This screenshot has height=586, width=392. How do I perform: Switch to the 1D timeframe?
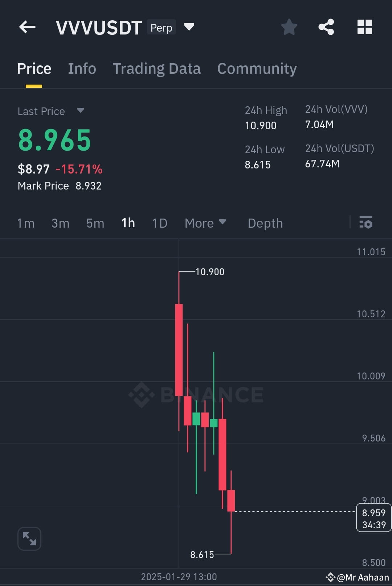pos(160,223)
